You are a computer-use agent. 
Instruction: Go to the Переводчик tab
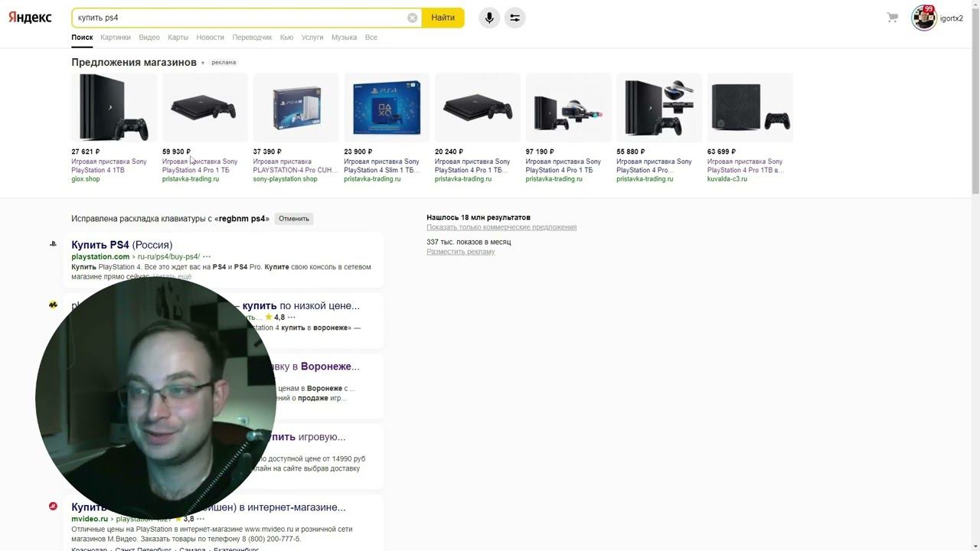tap(252, 37)
